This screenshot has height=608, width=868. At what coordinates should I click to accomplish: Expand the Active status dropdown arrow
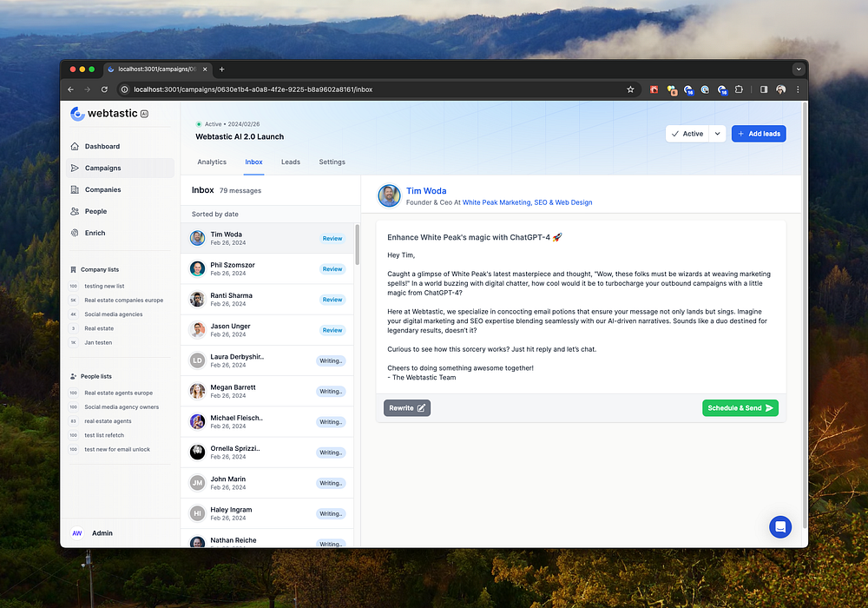click(718, 134)
